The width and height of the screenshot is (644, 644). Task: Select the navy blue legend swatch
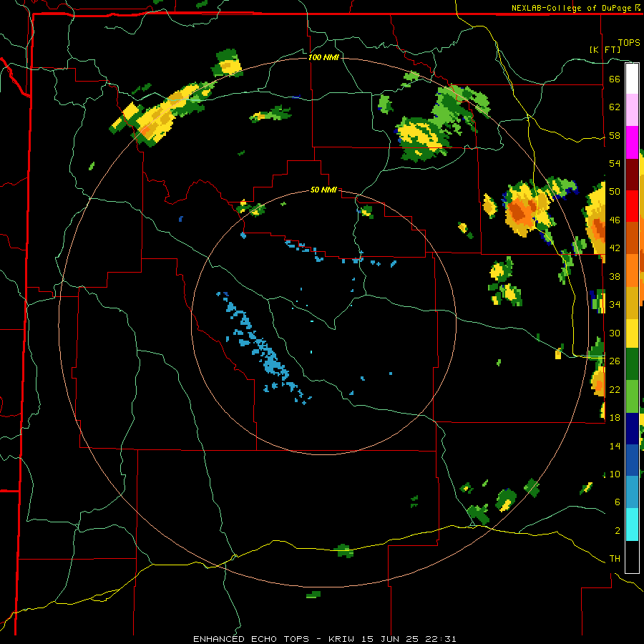point(632,429)
